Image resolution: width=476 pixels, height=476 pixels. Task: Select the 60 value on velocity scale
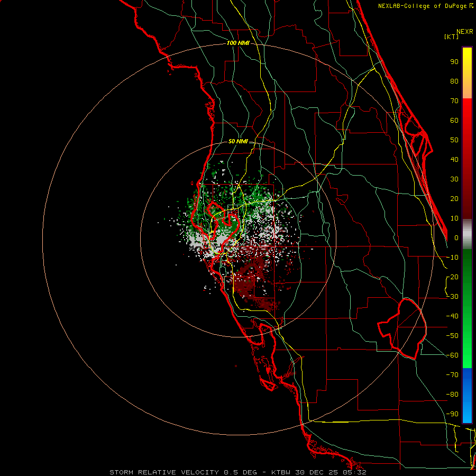[x=454, y=120]
